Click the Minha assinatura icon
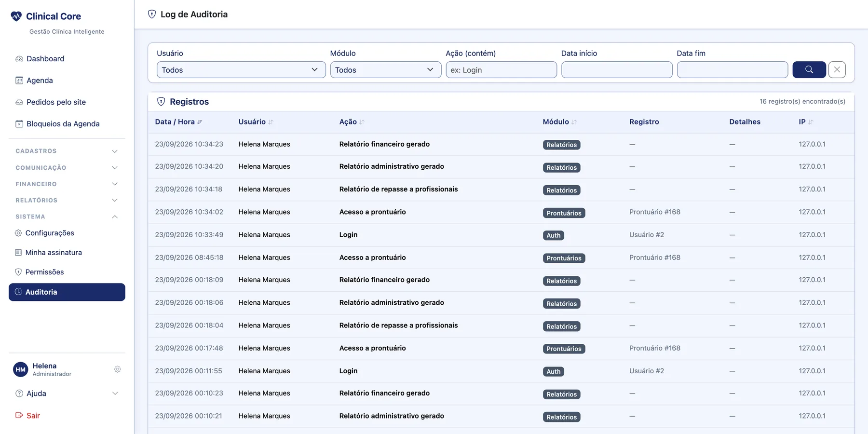The width and height of the screenshot is (868, 434). click(18, 253)
